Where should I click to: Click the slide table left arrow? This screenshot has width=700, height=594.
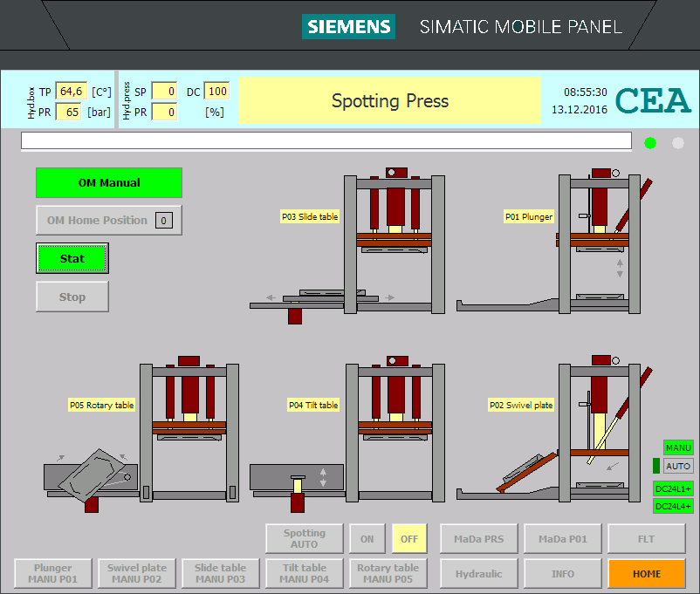pos(271,297)
